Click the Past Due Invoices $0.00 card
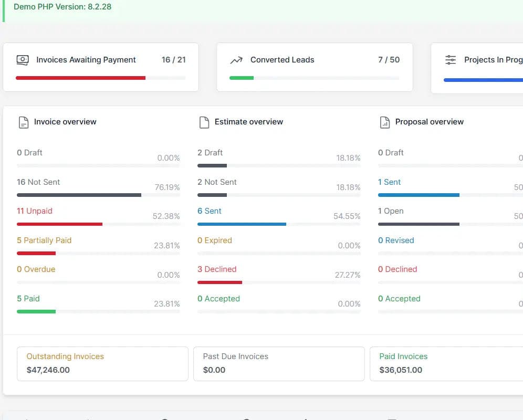523x420 pixels. pos(279,363)
